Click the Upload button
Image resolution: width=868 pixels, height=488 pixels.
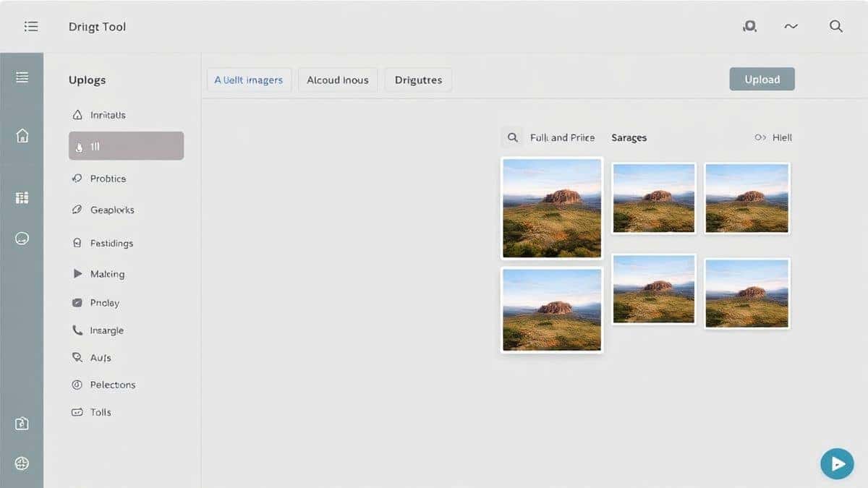click(x=762, y=80)
